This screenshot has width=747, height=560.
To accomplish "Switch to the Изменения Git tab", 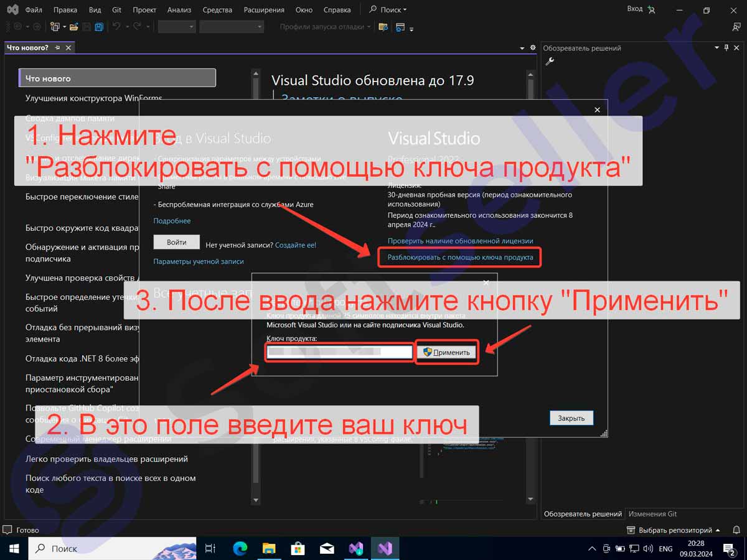I will pos(652,514).
